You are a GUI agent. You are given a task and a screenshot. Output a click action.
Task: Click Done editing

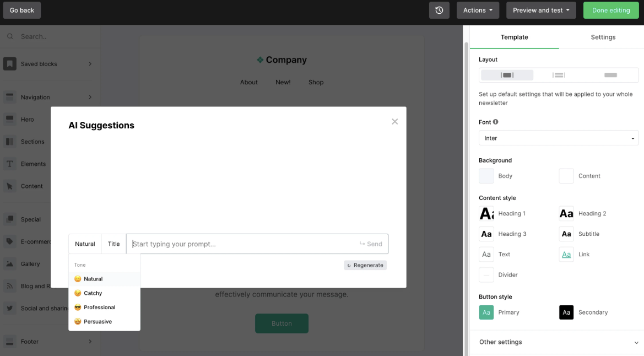point(611,10)
